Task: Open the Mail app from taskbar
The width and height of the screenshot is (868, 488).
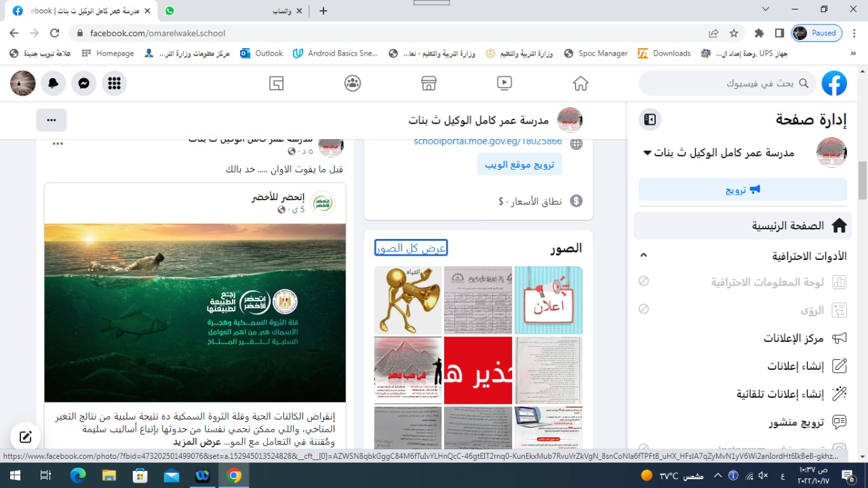Action: [x=172, y=475]
